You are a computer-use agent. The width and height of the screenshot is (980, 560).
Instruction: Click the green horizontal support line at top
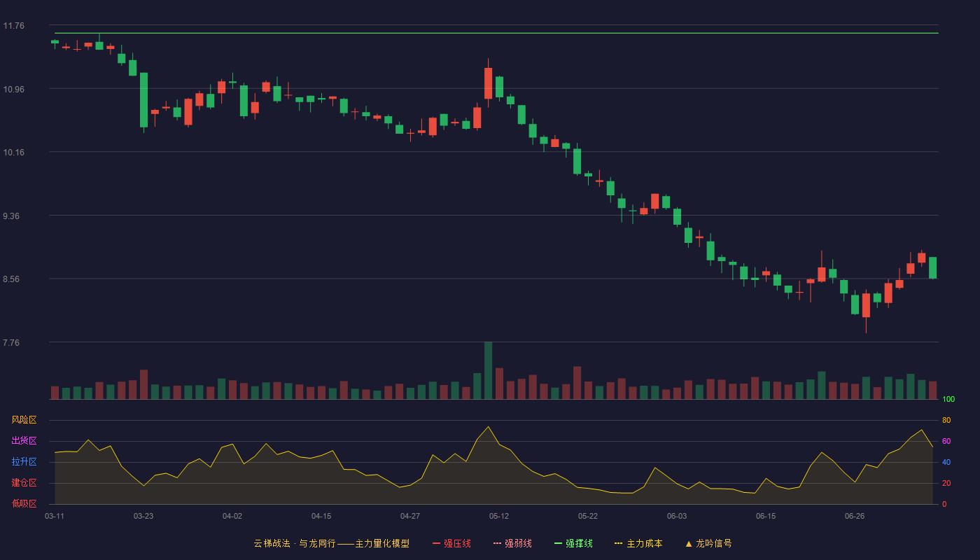496,33
